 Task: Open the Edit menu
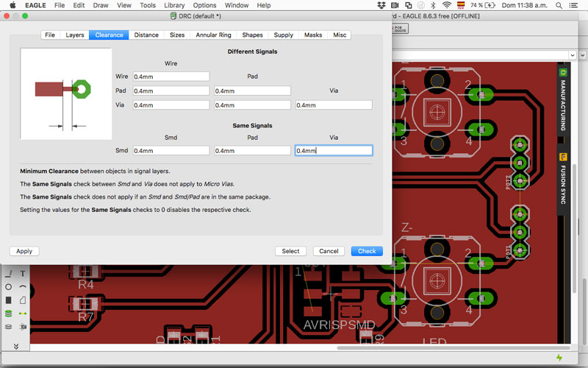[x=79, y=5]
